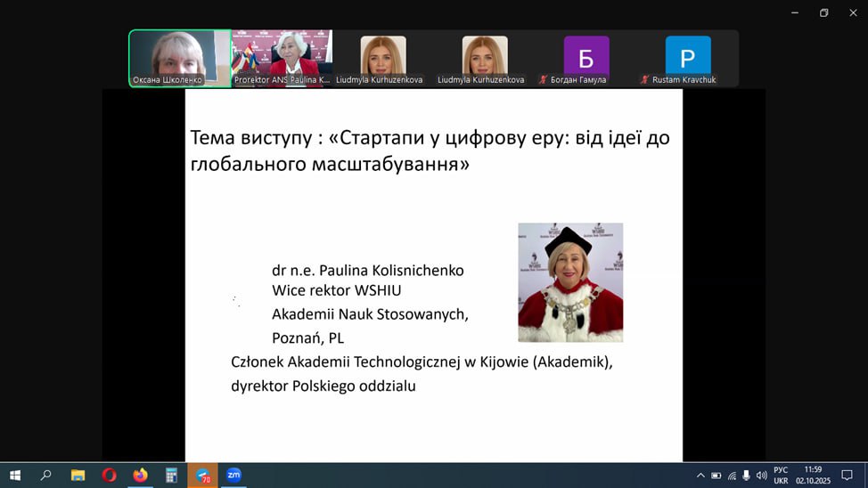Launch the Calculator from the taskbar
Viewport: 868px width, 488px height.
171,475
